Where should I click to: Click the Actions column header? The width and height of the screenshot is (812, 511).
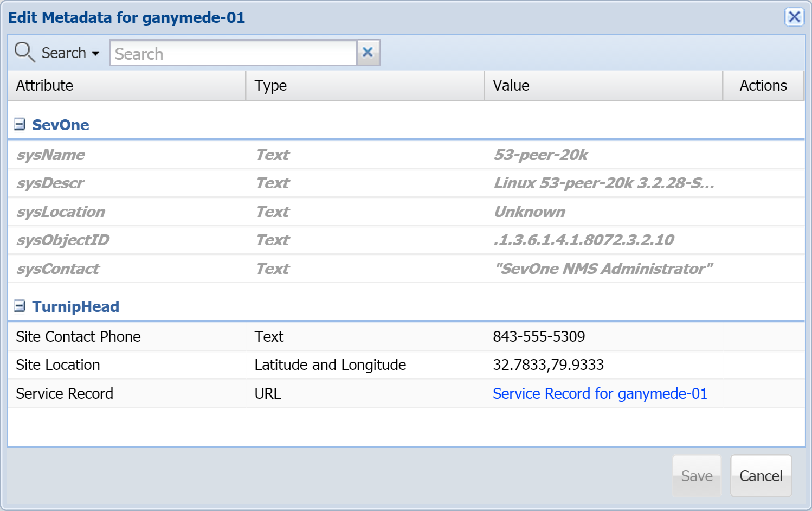763,85
